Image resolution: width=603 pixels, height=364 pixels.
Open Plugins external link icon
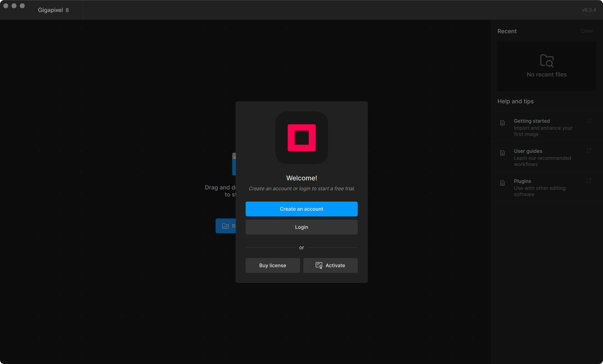(x=589, y=181)
